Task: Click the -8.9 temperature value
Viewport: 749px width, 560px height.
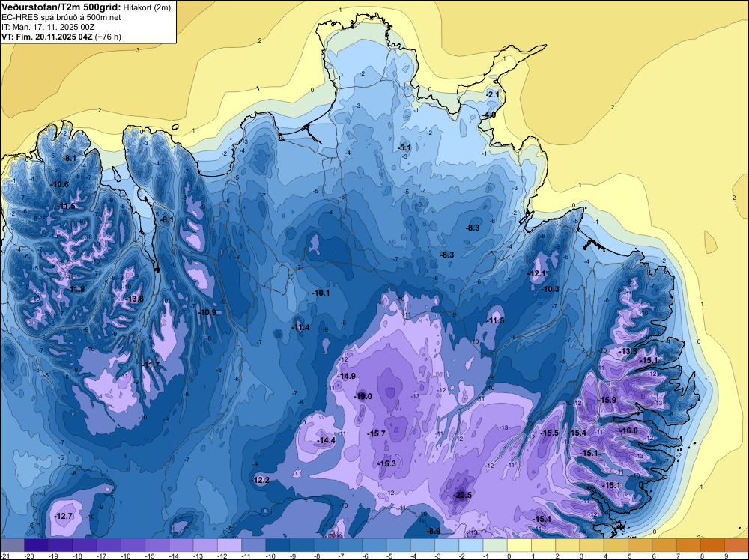Action: (x=433, y=531)
